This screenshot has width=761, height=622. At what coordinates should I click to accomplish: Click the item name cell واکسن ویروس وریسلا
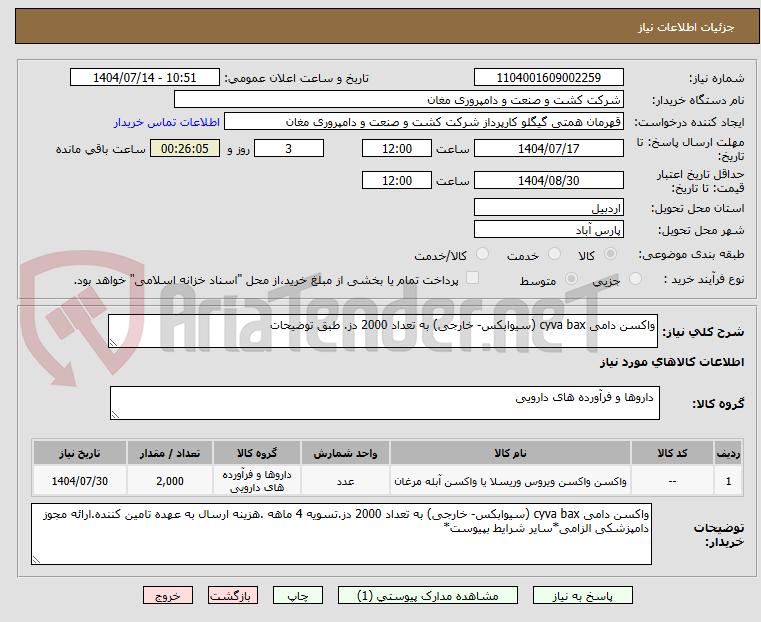[510, 481]
